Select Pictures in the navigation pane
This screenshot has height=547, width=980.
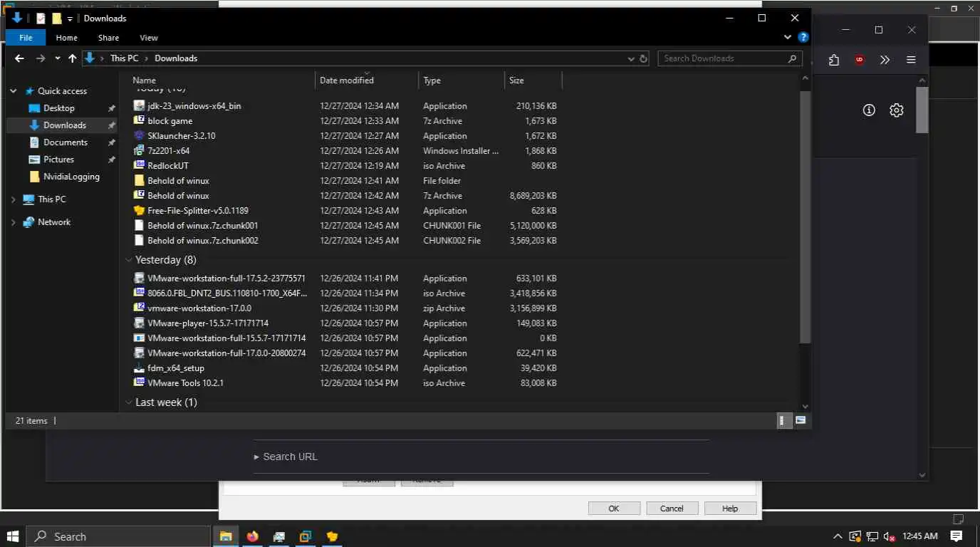point(58,160)
